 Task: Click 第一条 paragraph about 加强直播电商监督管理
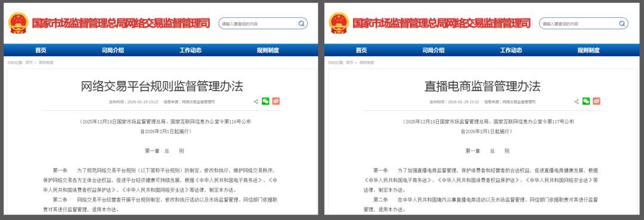click(x=481, y=180)
